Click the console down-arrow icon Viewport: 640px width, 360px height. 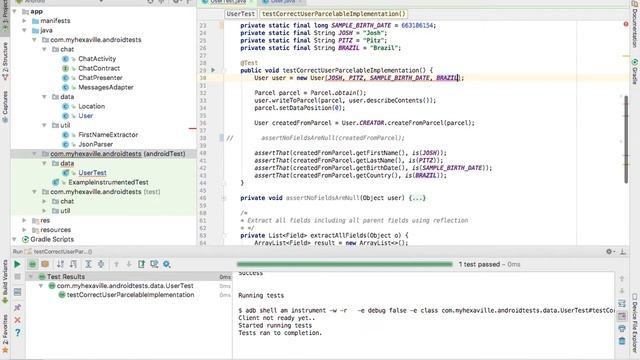click(622, 291)
